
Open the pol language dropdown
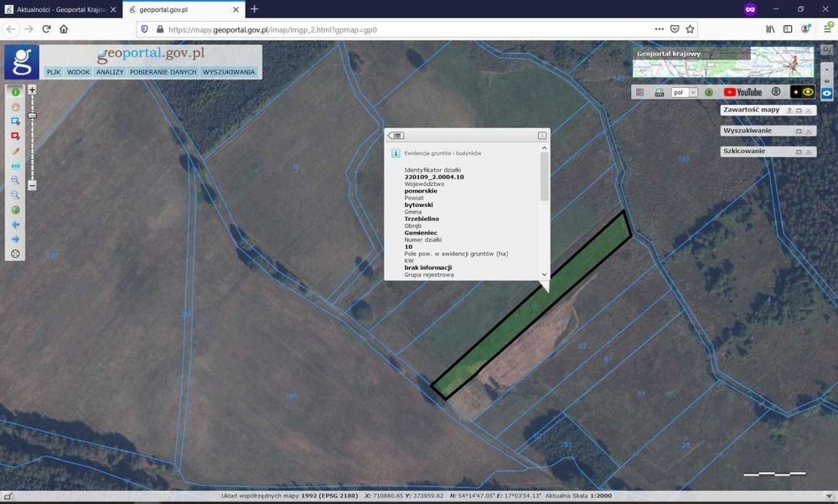pos(685,92)
